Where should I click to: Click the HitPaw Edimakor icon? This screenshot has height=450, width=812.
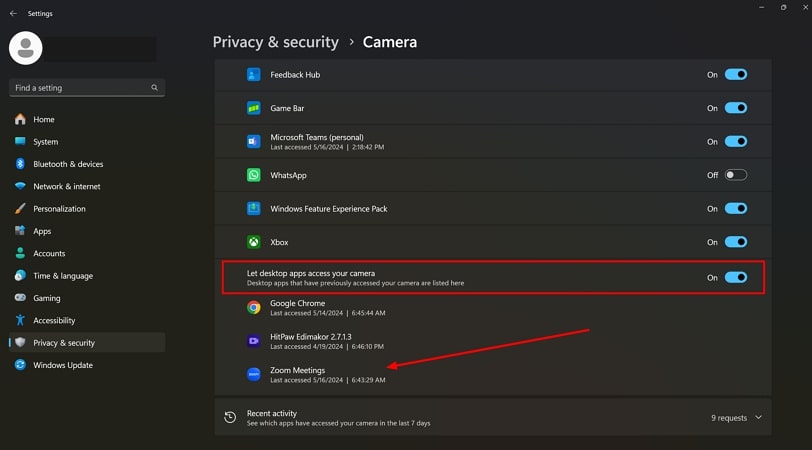pos(254,341)
